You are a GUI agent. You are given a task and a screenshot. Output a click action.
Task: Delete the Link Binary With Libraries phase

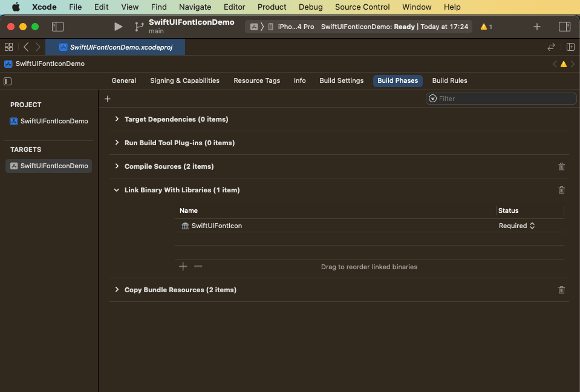(x=561, y=190)
